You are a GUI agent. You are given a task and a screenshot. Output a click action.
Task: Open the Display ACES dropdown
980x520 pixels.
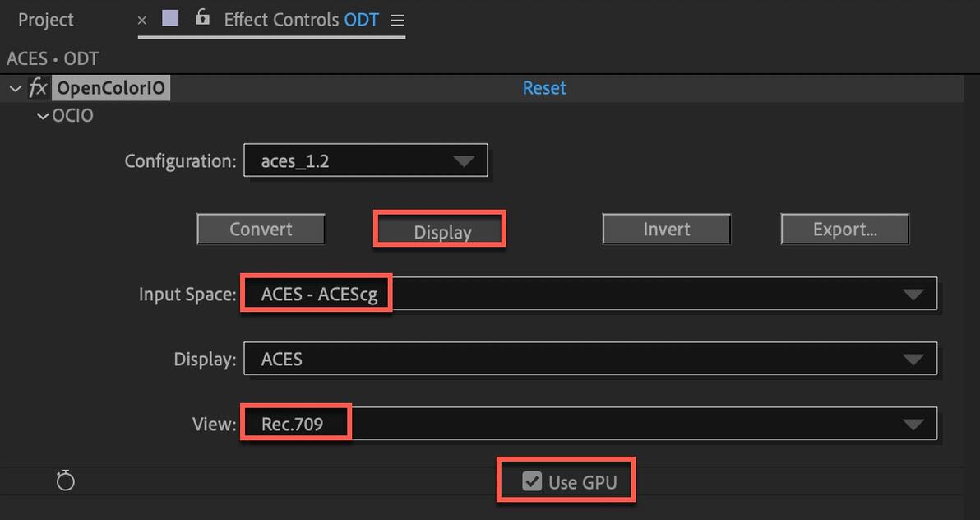589,359
